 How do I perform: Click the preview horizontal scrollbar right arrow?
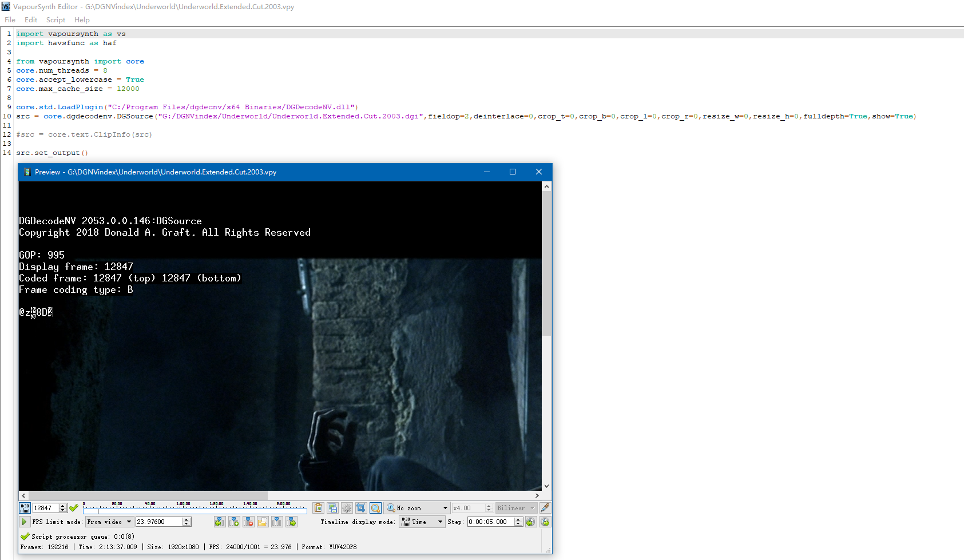click(537, 495)
